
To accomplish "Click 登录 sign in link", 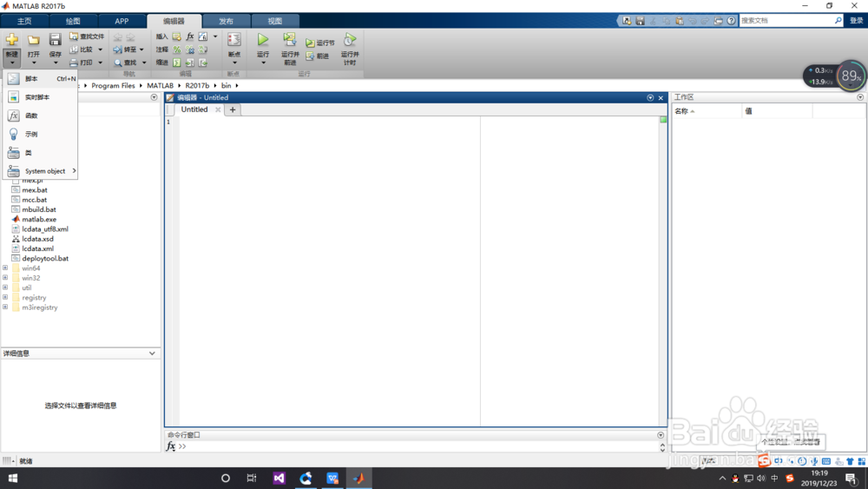I will pos(857,21).
